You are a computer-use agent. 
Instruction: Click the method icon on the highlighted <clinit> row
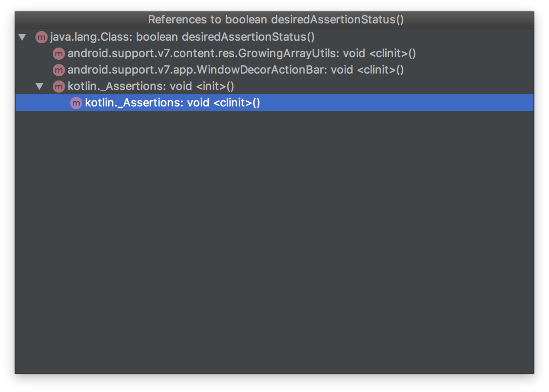[x=76, y=103]
